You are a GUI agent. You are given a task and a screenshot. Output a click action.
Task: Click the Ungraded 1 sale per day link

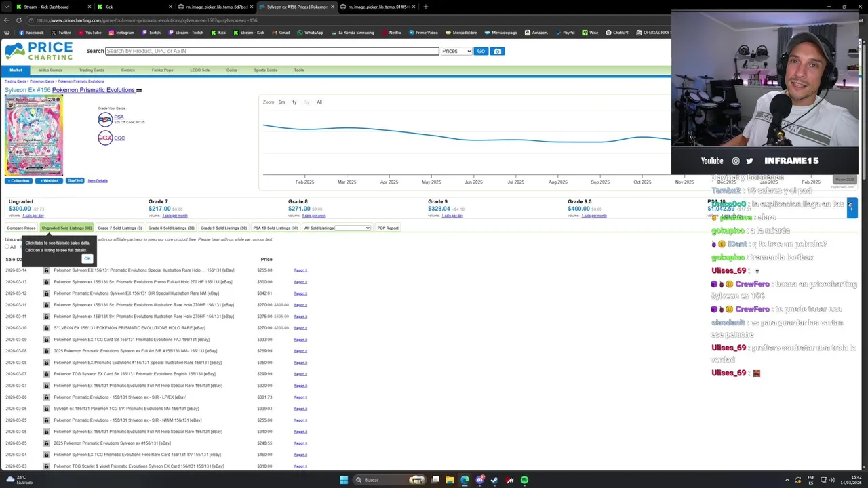pos(33,216)
